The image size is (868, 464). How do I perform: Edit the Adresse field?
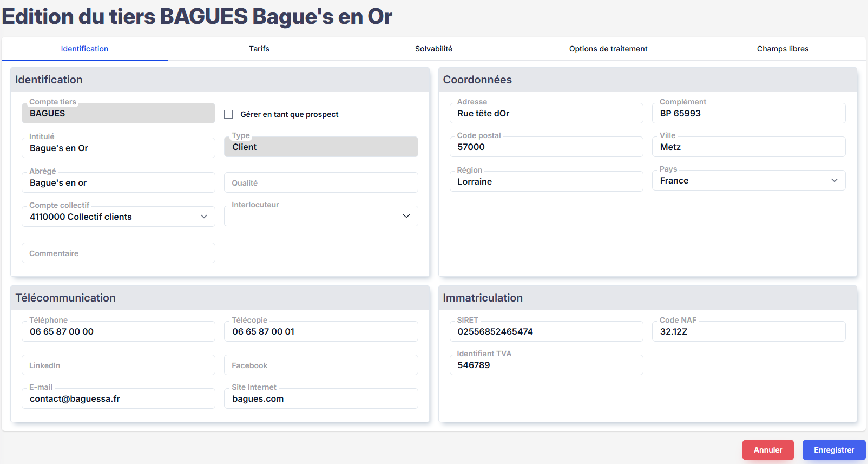[545, 113]
